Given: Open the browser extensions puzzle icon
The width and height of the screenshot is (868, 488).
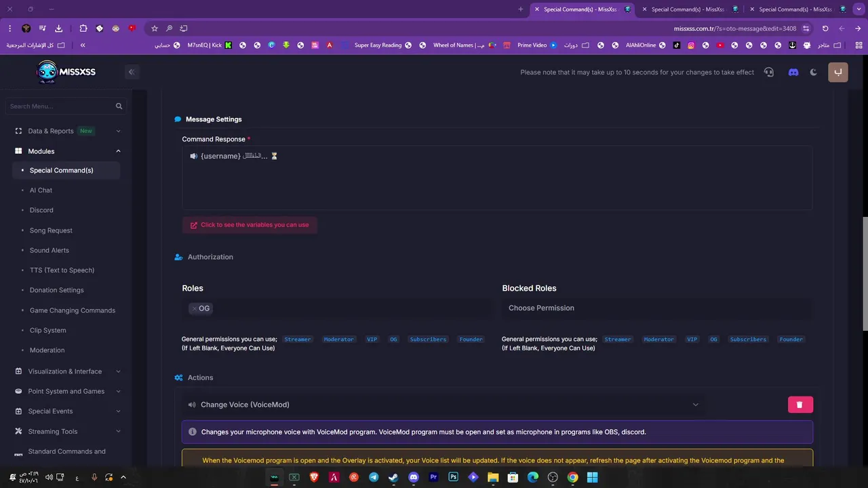Looking at the screenshot, I should coord(83,28).
